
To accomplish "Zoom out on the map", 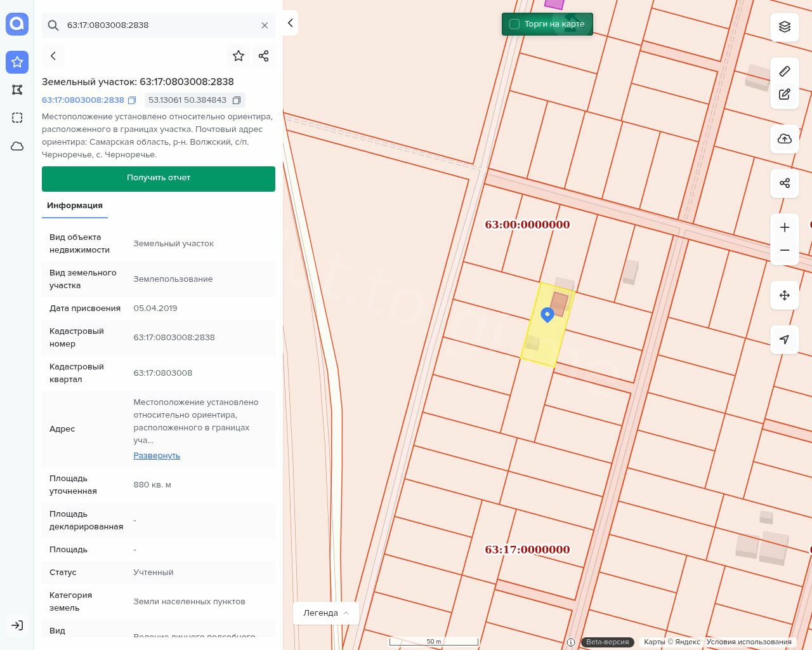I will click(x=785, y=250).
